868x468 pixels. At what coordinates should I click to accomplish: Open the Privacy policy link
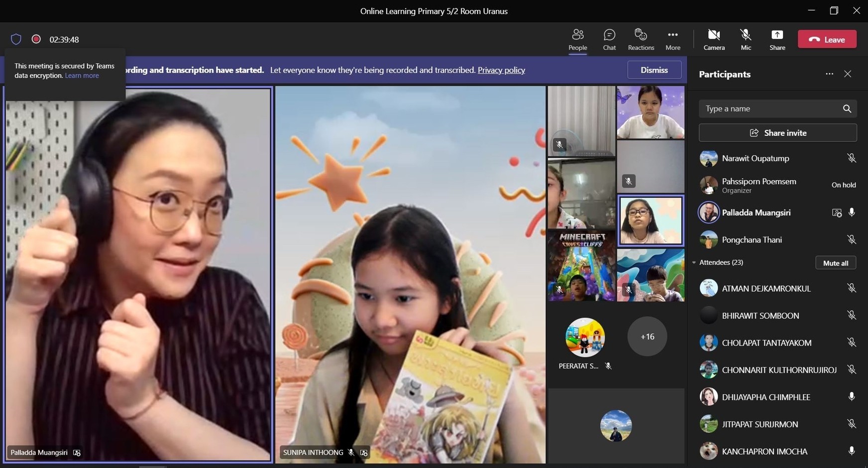pos(501,70)
